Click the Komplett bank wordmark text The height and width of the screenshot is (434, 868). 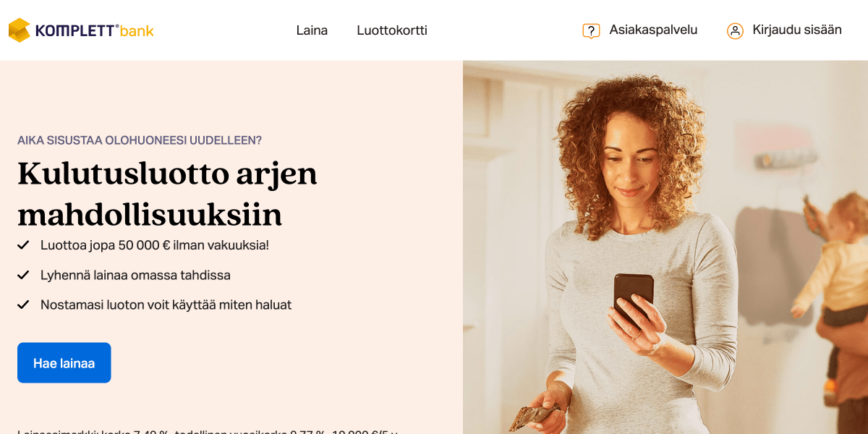coord(94,30)
